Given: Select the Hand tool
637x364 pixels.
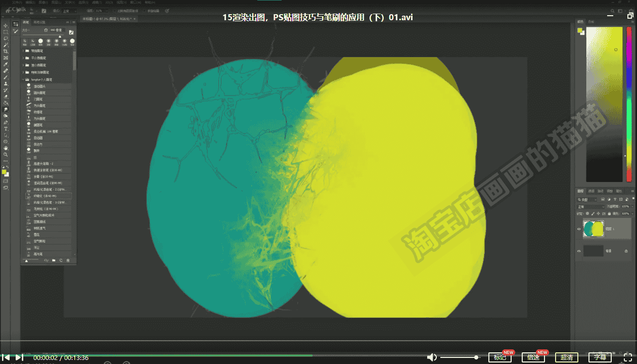Looking at the screenshot, I should point(6,148).
